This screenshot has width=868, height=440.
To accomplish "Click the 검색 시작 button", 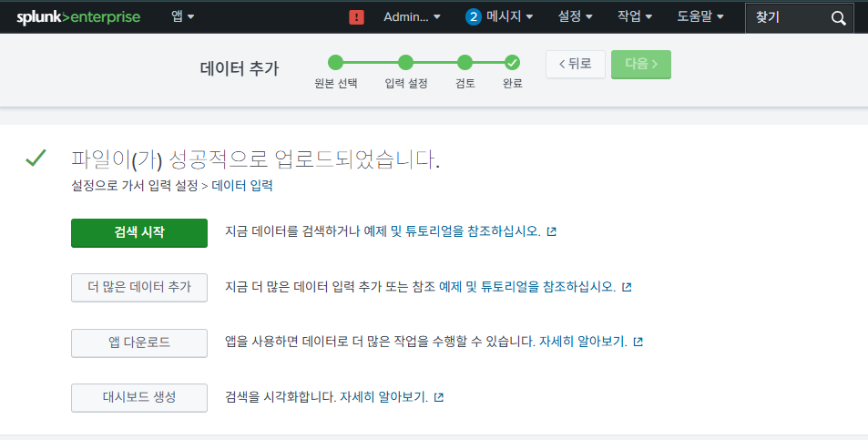I will [x=139, y=232].
